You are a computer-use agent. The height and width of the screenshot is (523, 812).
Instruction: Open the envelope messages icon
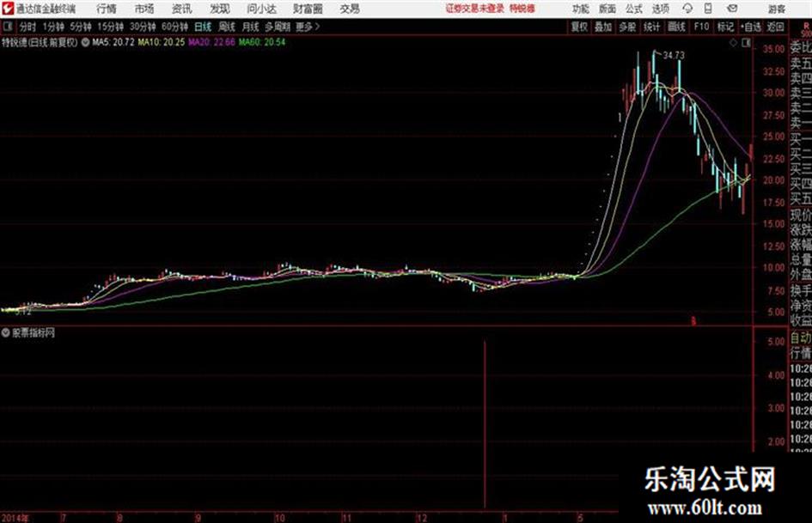click(x=732, y=9)
